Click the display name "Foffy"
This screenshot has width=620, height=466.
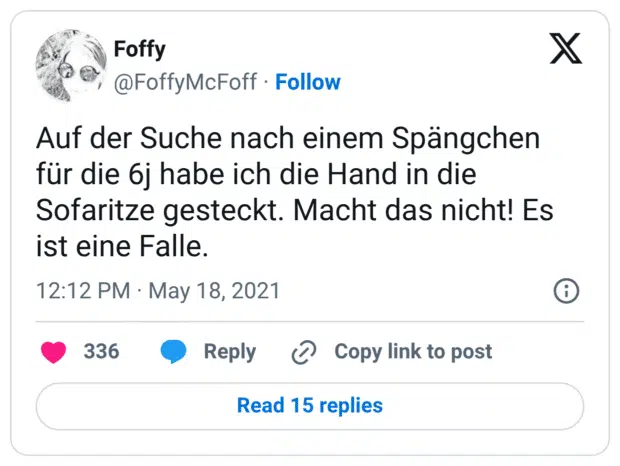(140, 49)
